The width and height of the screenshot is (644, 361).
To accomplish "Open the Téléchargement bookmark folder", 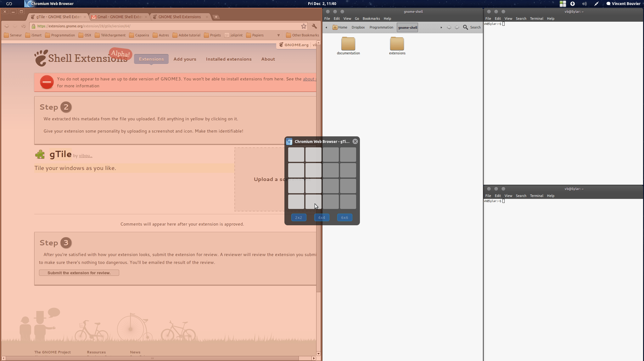I will 110,35.
